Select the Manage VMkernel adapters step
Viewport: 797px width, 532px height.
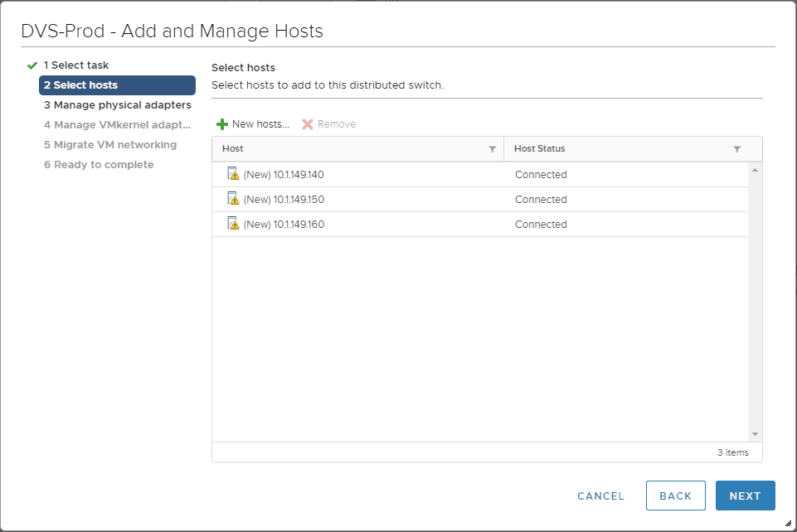(x=116, y=124)
